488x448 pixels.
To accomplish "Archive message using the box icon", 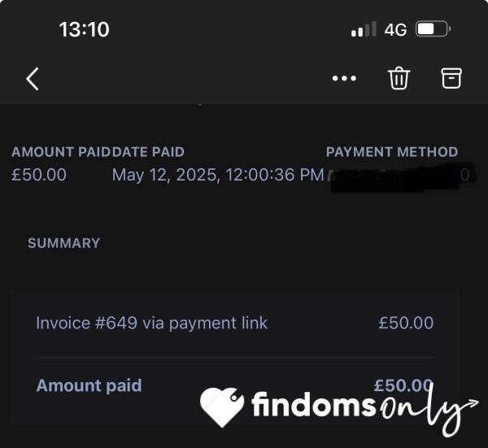I will 451,78.
